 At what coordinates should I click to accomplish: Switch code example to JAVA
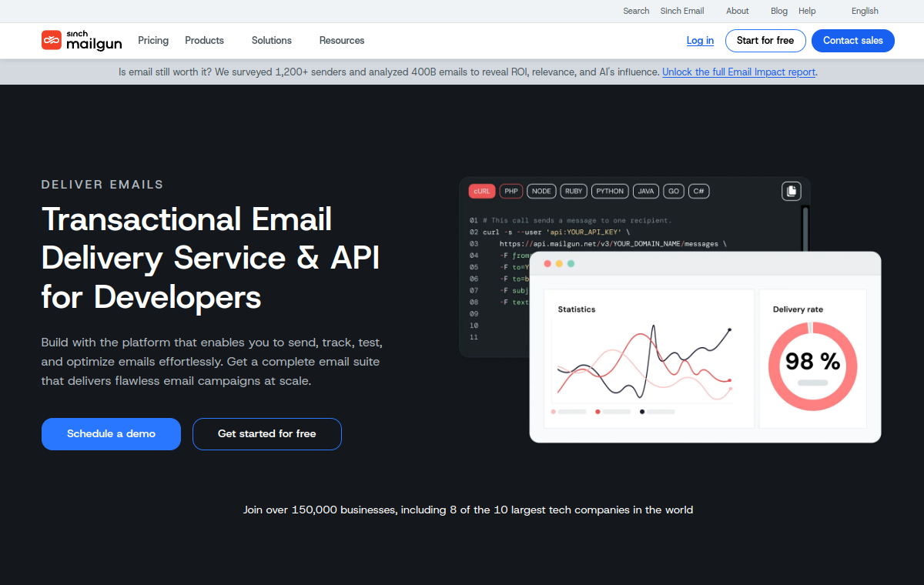[646, 191]
